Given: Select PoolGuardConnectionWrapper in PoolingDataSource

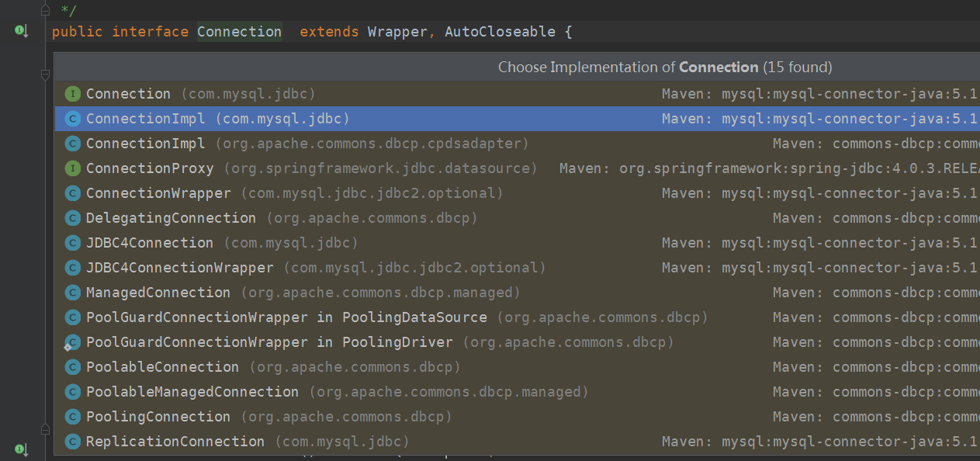Looking at the screenshot, I should click(517, 317).
